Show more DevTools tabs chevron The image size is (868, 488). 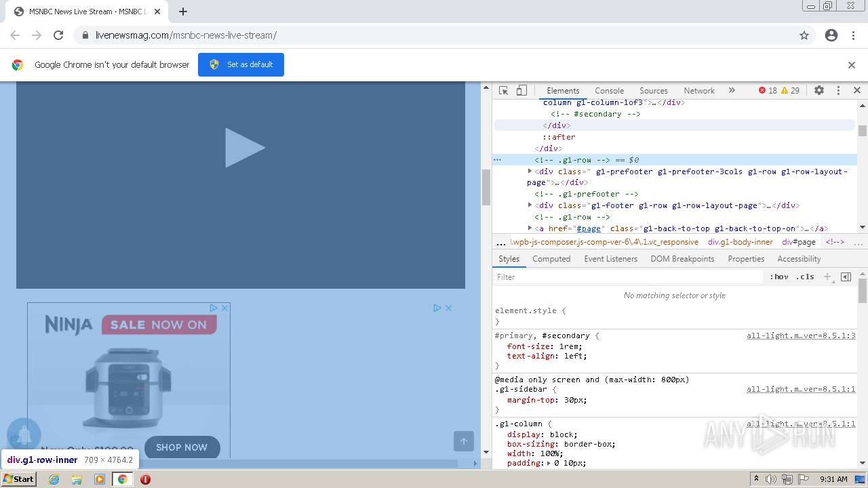[x=732, y=90]
